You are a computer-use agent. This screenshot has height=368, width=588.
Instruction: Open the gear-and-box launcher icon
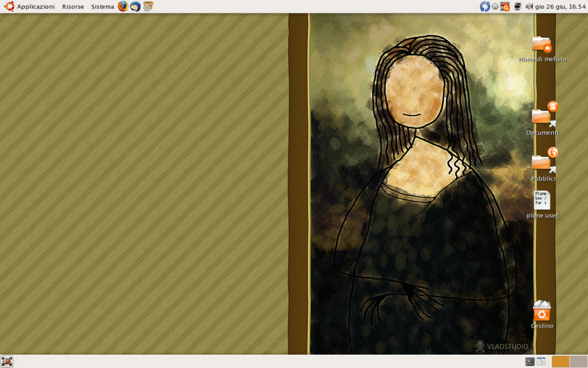(x=148, y=6)
